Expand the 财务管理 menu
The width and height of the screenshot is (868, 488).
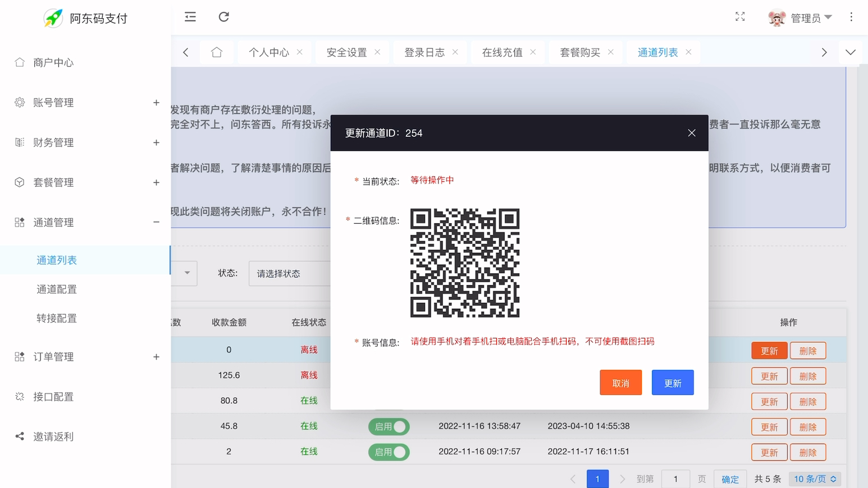point(156,142)
